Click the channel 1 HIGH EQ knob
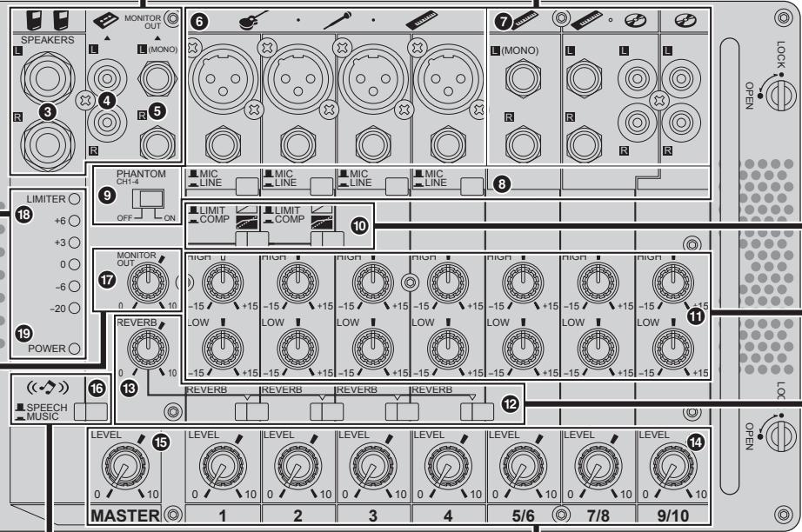This screenshot has width=802, height=532. tap(223, 283)
